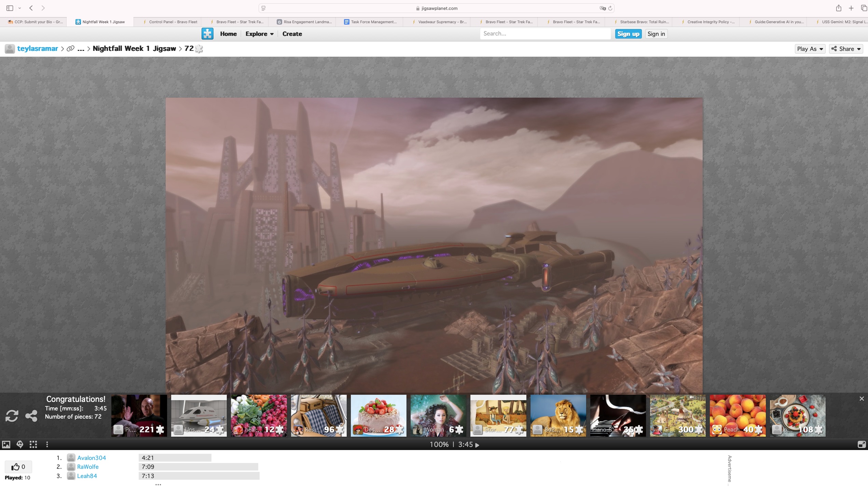Switch to the Starbase Bravo: Total Ruin tab
The width and height of the screenshot is (868, 491).
click(639, 22)
